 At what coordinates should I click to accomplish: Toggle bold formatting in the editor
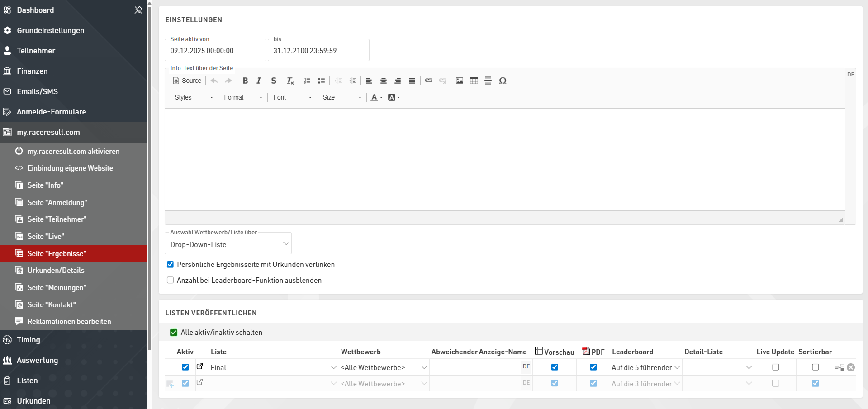(x=245, y=81)
